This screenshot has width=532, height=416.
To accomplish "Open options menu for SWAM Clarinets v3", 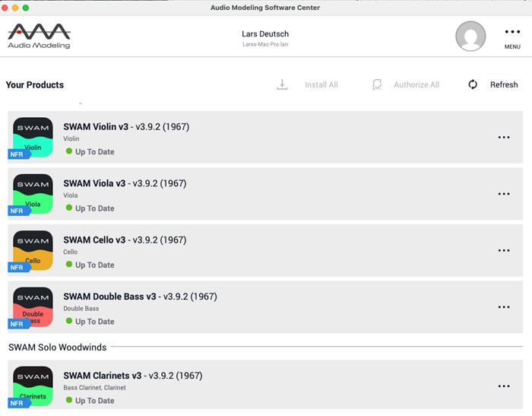I will [x=504, y=386].
